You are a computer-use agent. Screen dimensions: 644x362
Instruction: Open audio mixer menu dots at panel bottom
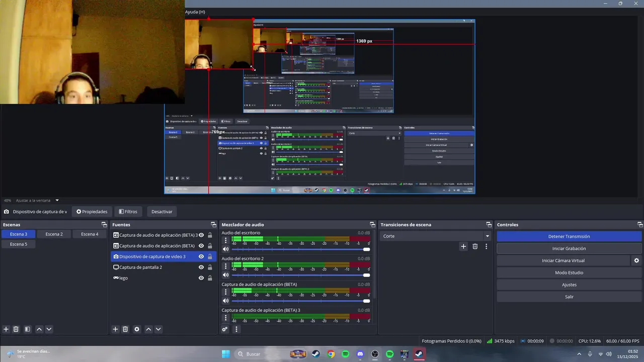point(236,329)
